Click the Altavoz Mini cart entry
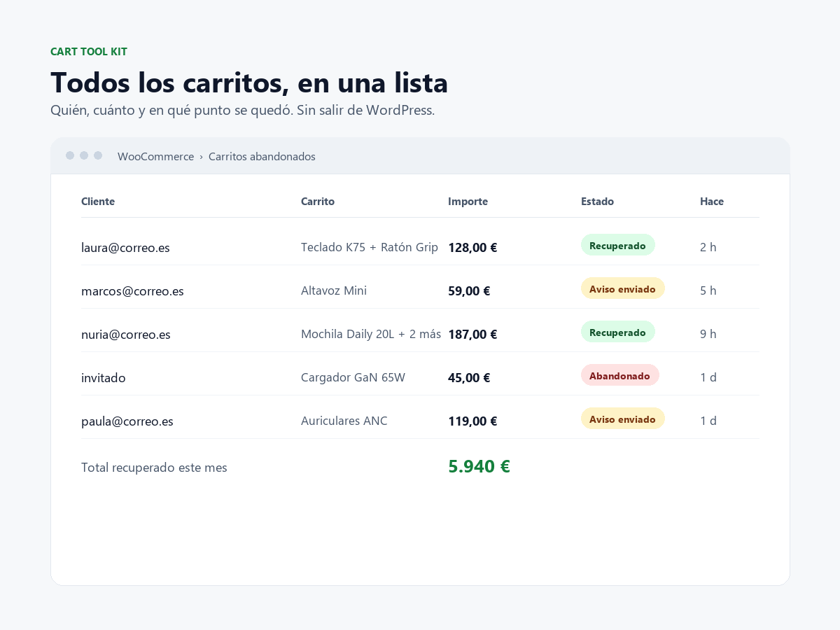 (x=334, y=290)
